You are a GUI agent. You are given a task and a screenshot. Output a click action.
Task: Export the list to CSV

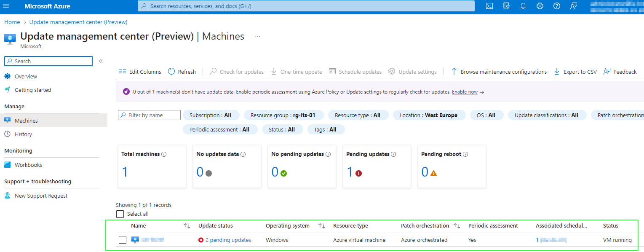pos(575,72)
